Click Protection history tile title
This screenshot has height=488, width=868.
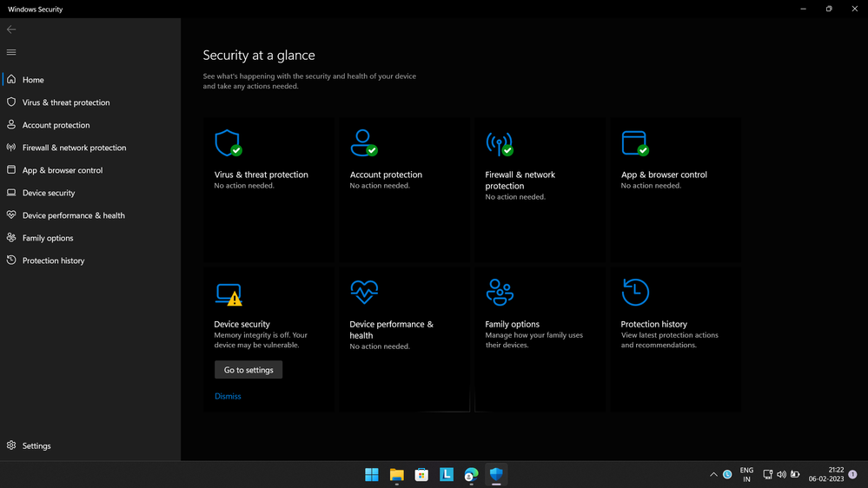click(653, 324)
